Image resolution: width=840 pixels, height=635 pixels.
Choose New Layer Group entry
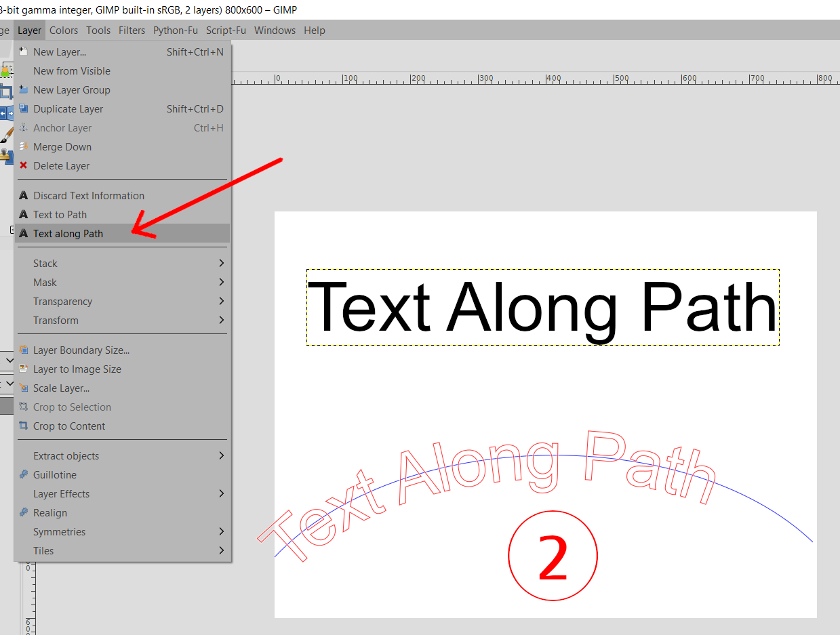point(123,90)
